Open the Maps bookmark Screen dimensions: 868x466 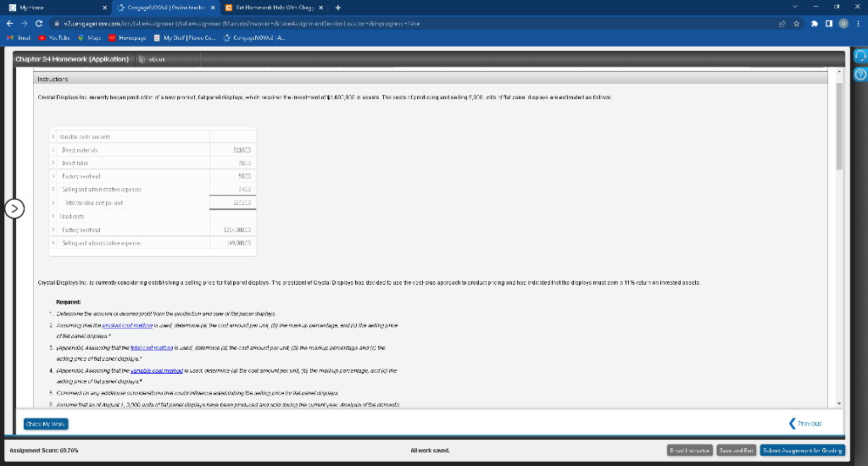90,38
